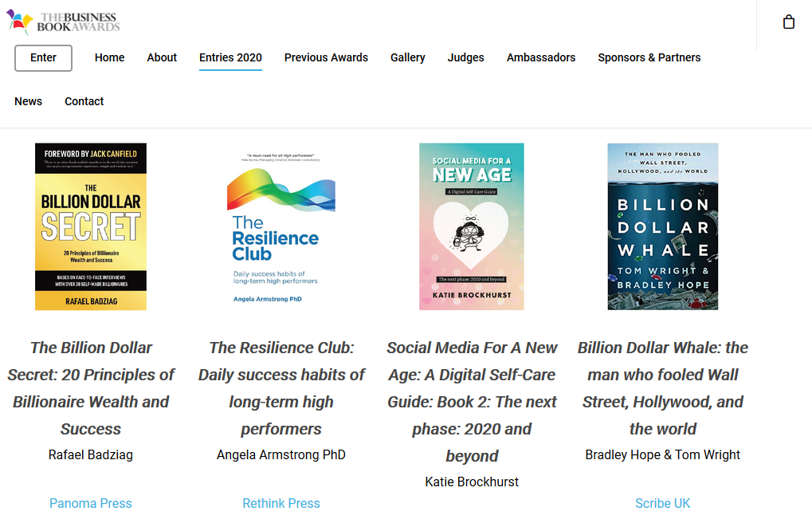This screenshot has width=812, height=519.
Task: Follow the Panoma Press publisher link
Action: 91,504
